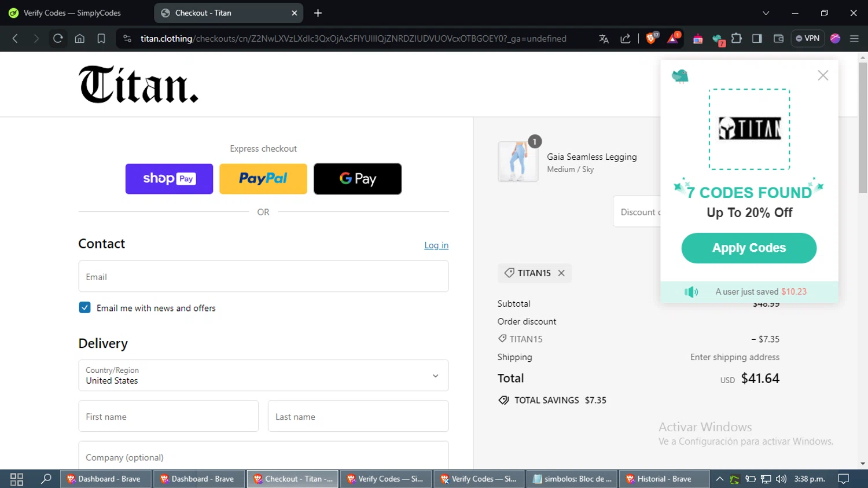Click the Gaia Seamless Legging thumbnail
Screen dimensions: 868x488
tap(518, 162)
